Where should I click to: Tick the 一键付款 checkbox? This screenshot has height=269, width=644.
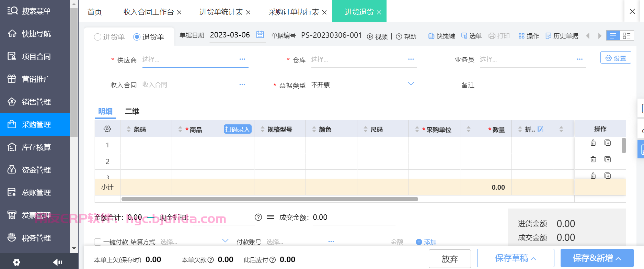coord(98,242)
